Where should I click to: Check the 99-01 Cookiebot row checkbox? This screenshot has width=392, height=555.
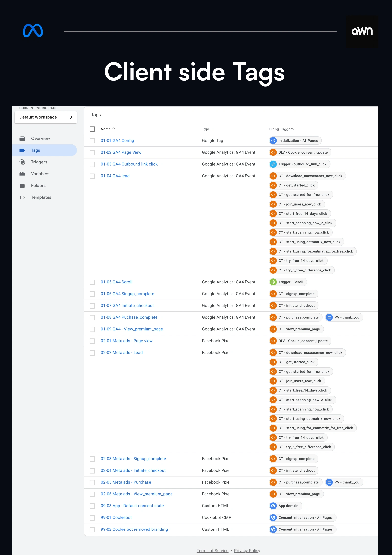coord(92,518)
